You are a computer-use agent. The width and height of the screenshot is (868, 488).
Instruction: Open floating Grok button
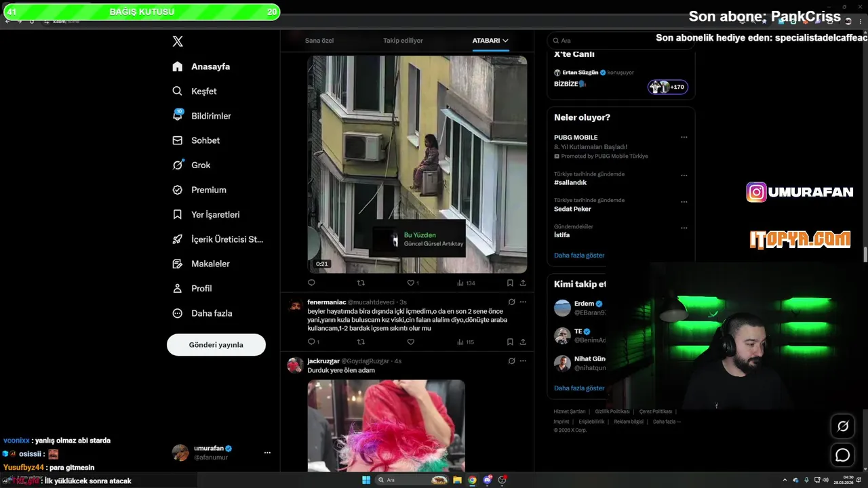(x=843, y=426)
